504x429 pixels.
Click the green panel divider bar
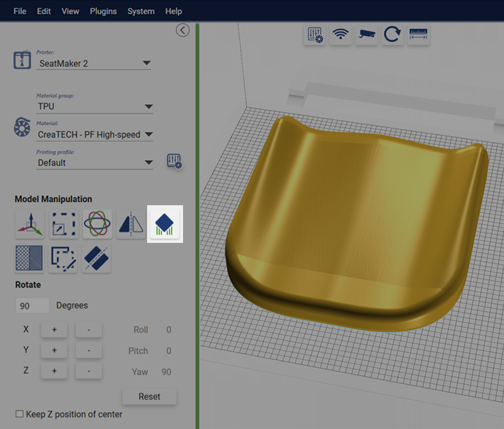click(198, 226)
